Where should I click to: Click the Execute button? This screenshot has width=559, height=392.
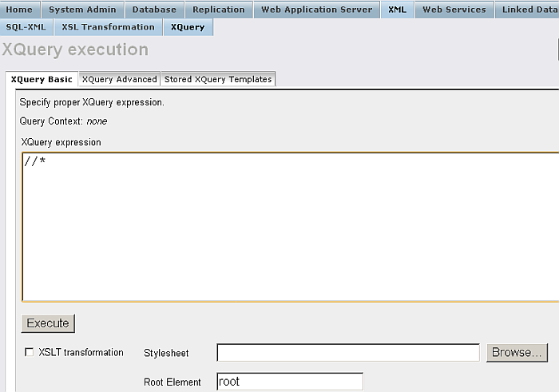point(48,323)
